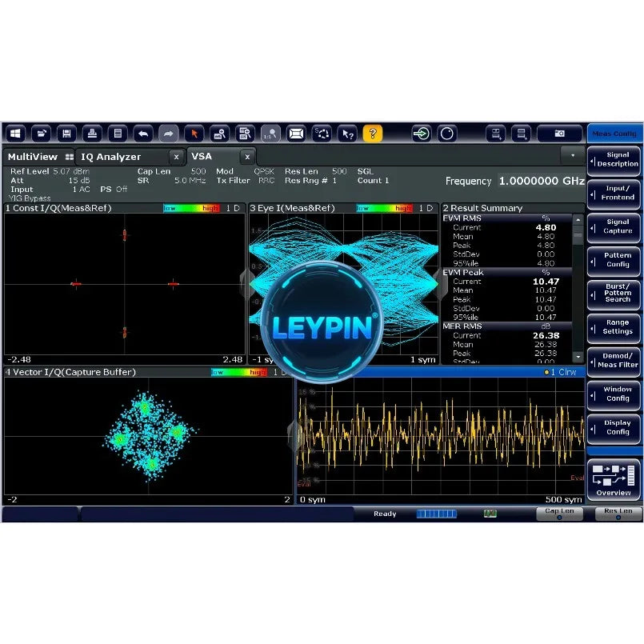Open the Pattern Config softkey
The width and height of the screenshot is (644, 644).
(x=614, y=260)
